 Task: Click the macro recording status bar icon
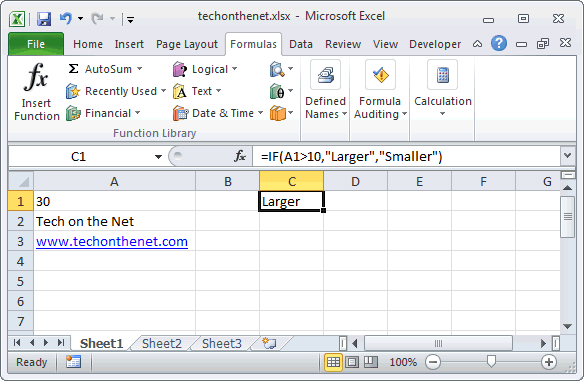tap(73, 362)
